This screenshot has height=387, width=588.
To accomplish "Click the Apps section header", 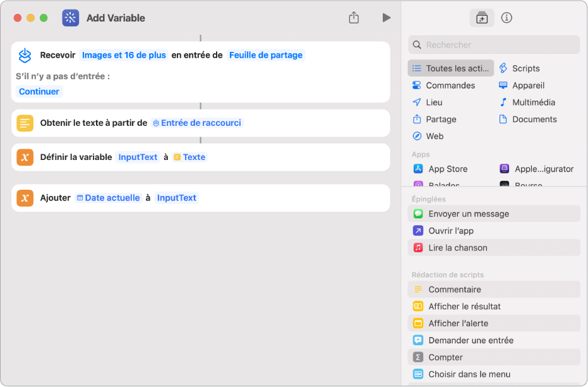I will [x=421, y=154].
